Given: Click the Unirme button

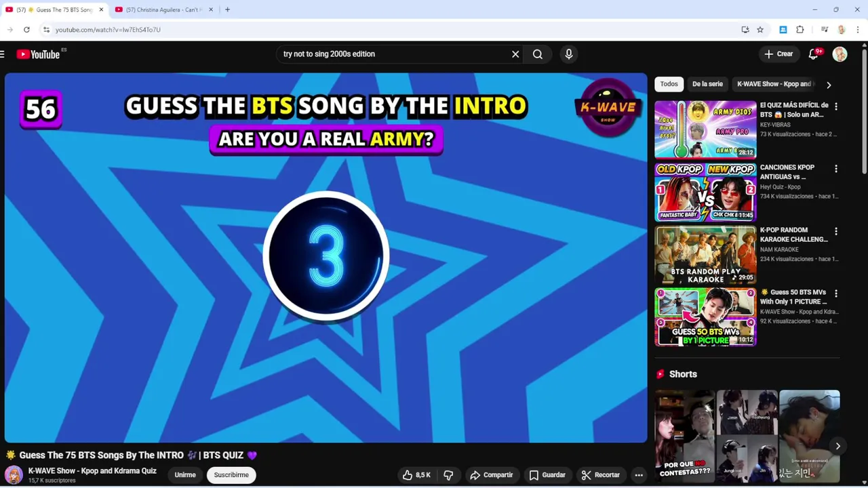Looking at the screenshot, I should (185, 475).
